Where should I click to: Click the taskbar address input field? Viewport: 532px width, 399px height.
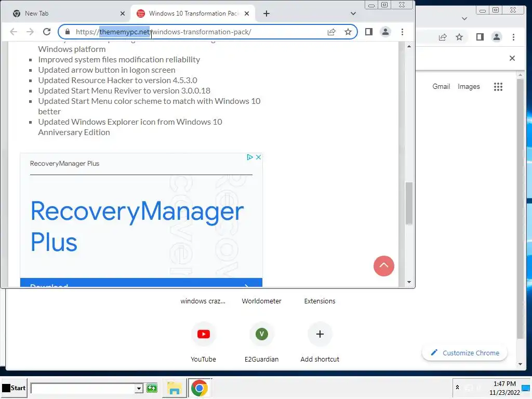(83, 388)
